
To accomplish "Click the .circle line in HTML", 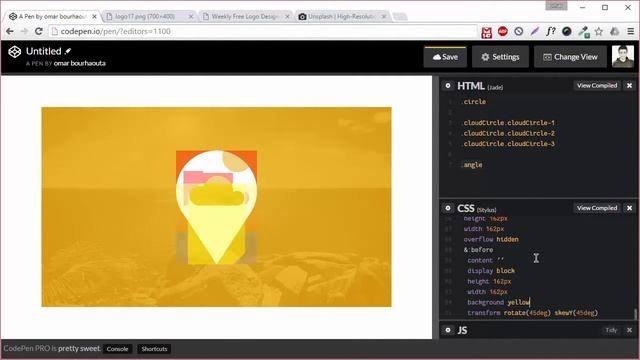I will (x=473, y=102).
